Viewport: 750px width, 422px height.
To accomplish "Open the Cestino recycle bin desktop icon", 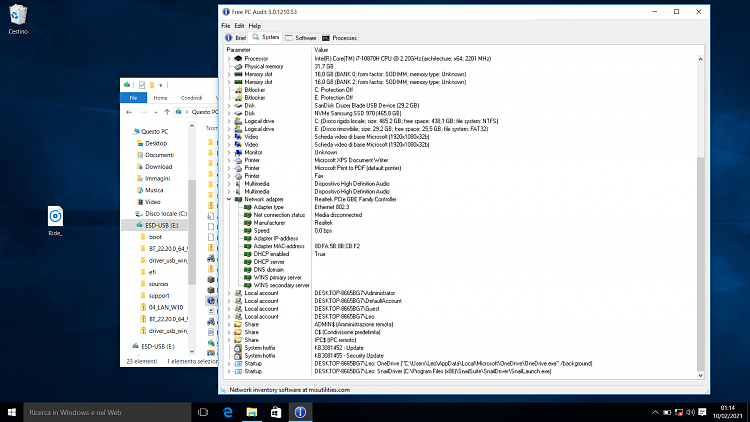I will pyautogui.click(x=18, y=20).
